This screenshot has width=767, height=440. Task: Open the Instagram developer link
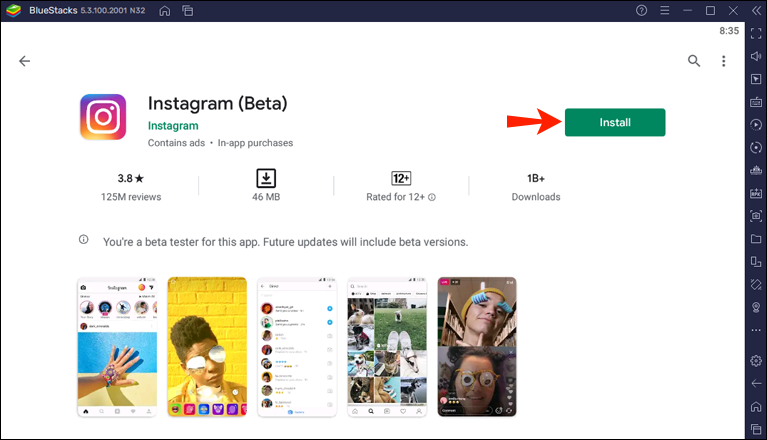[173, 126]
